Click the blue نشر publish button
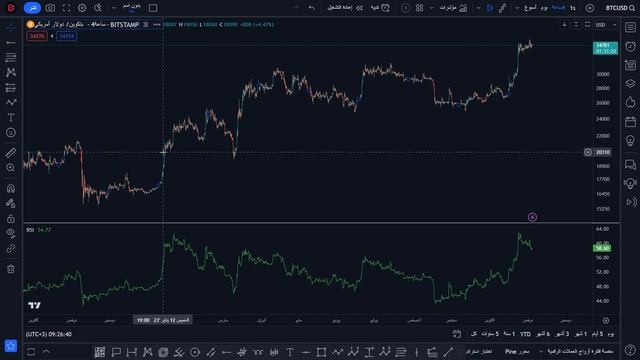 point(32,8)
